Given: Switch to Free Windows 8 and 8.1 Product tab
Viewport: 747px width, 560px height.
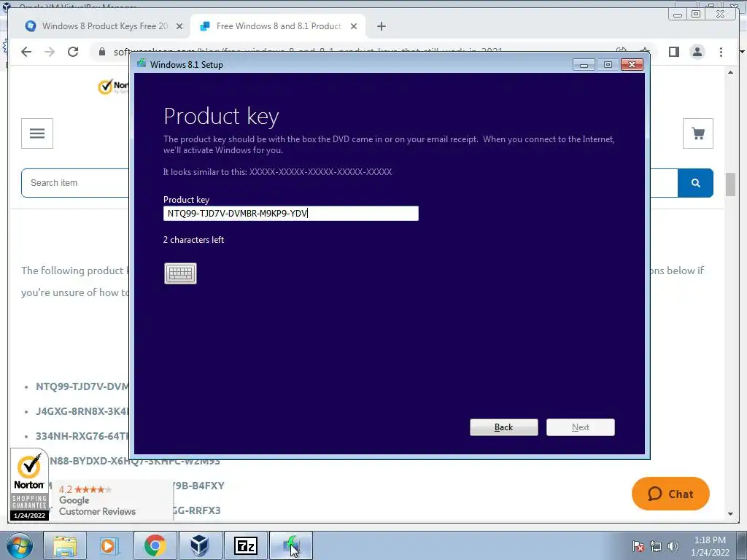Looking at the screenshot, I should (x=279, y=26).
